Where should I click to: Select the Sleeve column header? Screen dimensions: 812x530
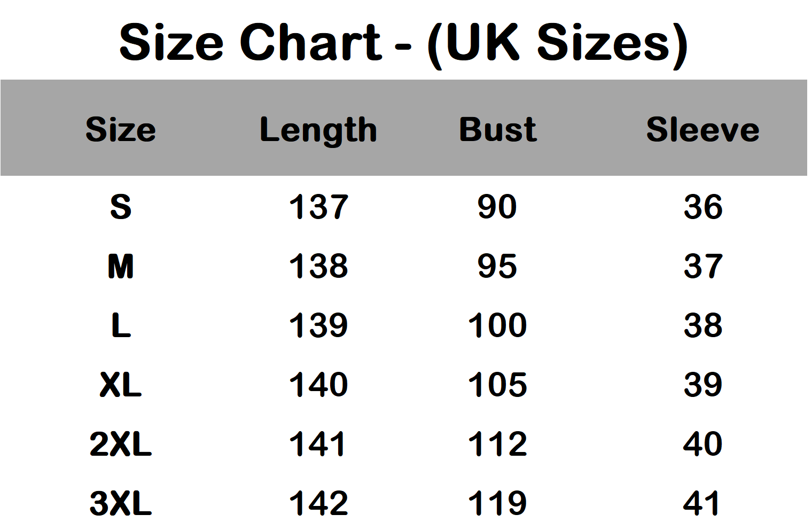pos(702,129)
